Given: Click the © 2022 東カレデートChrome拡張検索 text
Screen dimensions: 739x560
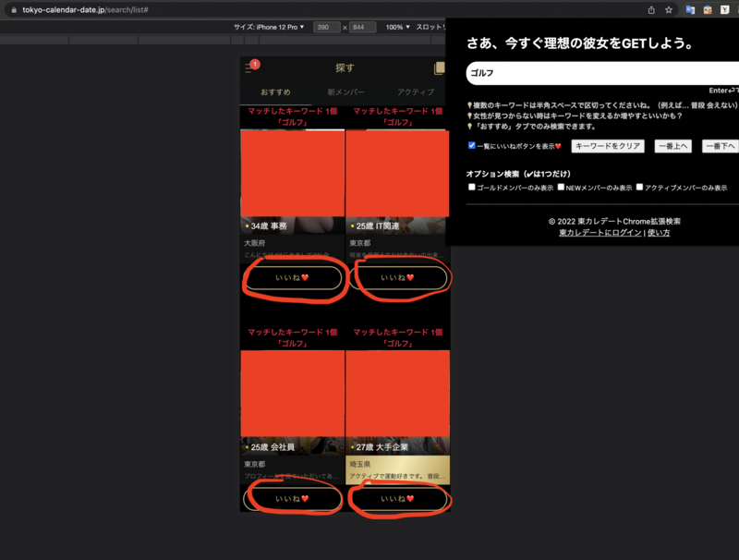Looking at the screenshot, I should (x=614, y=221).
